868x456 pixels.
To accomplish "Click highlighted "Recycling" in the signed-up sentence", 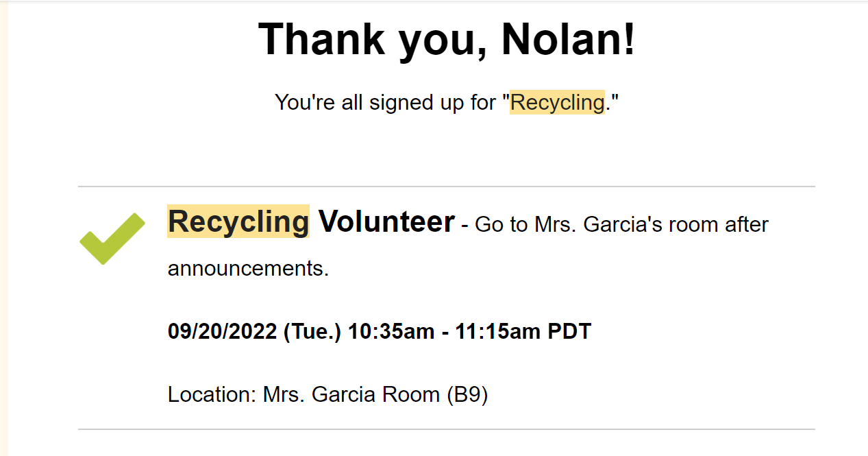I will 557,103.
